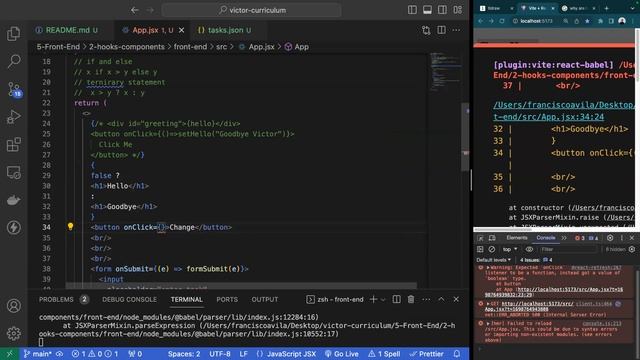
Task: Expand the Warning Expected onClick error
Action: click(x=488, y=268)
